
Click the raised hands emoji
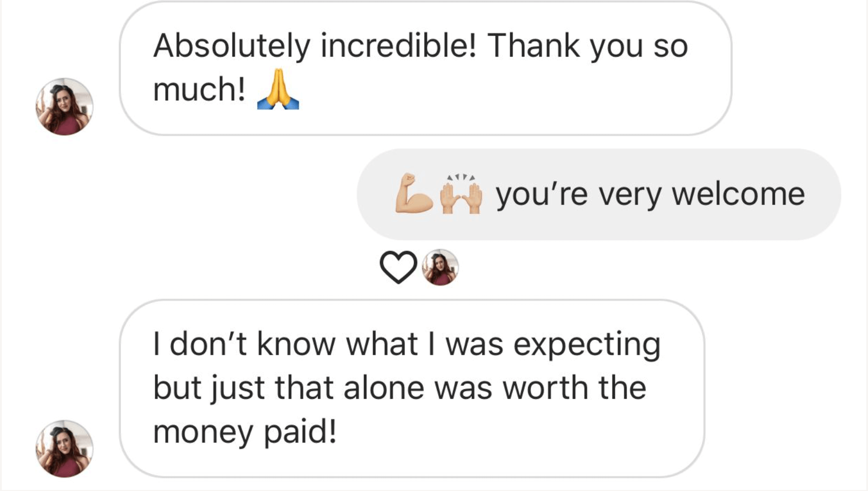point(461,194)
